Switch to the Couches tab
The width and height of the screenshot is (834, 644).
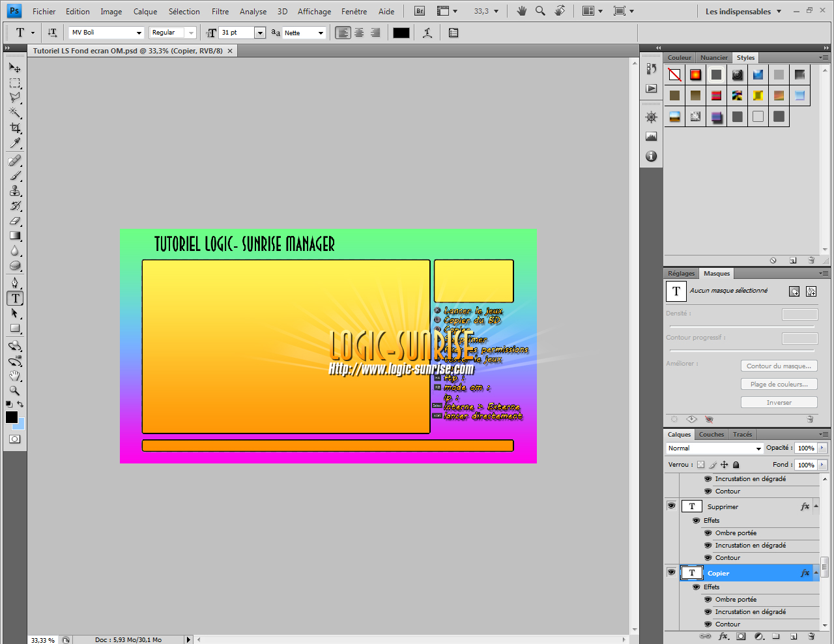tap(712, 434)
